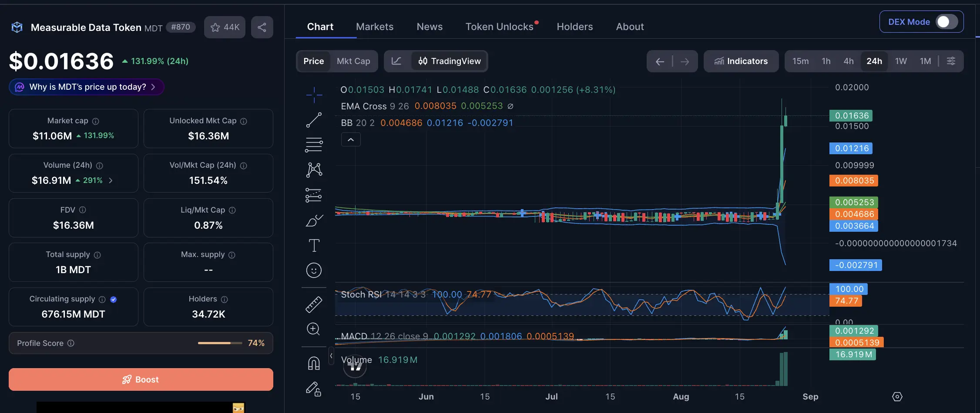Click the 0.01636 current price label
Viewport: 980px width, 413px height.
(x=852, y=115)
